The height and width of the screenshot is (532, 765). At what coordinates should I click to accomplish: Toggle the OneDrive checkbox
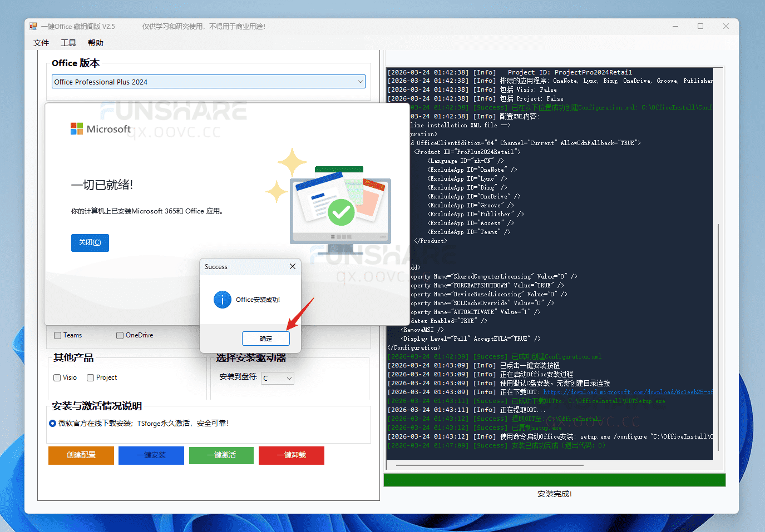tap(120, 335)
